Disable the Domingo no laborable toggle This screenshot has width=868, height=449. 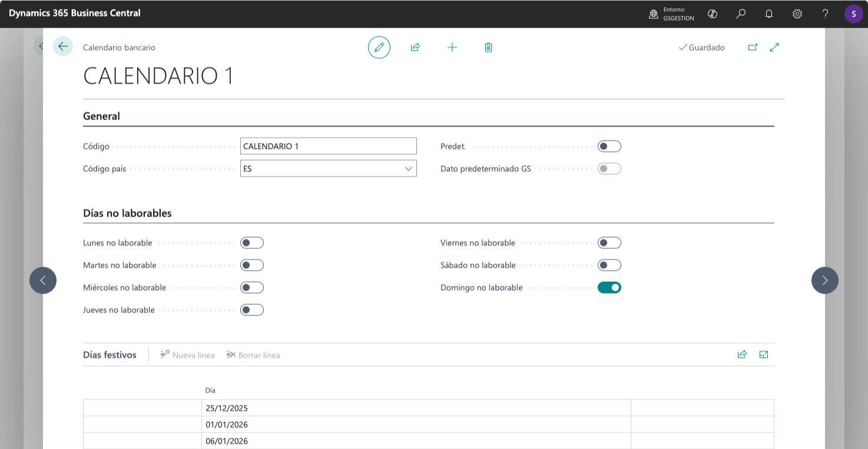click(609, 288)
